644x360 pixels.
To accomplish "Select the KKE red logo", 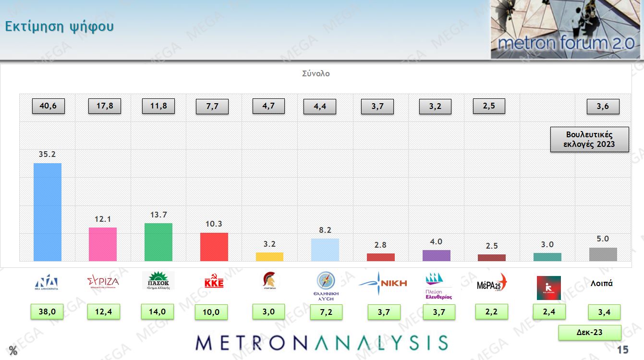I will [214, 282].
